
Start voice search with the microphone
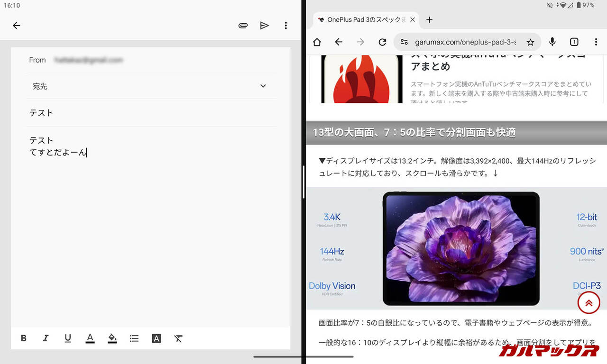coord(552,42)
